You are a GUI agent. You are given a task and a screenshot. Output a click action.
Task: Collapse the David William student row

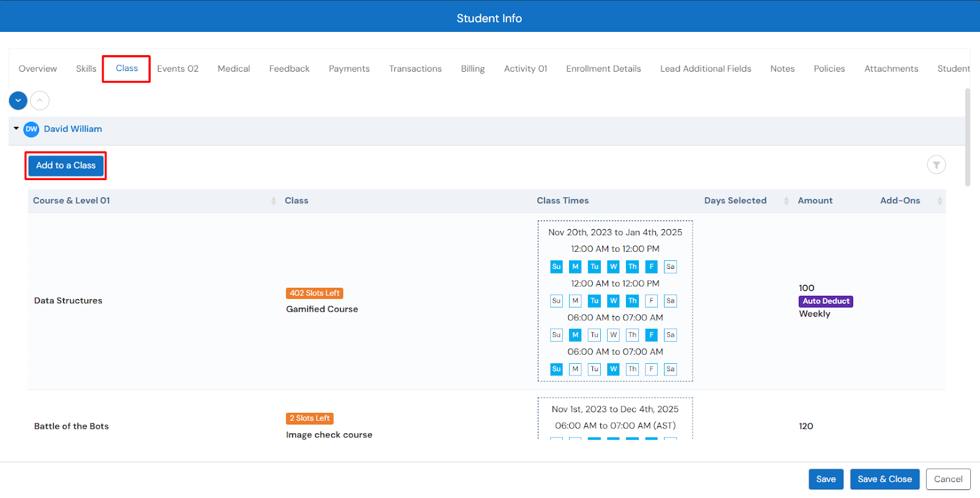click(x=16, y=129)
